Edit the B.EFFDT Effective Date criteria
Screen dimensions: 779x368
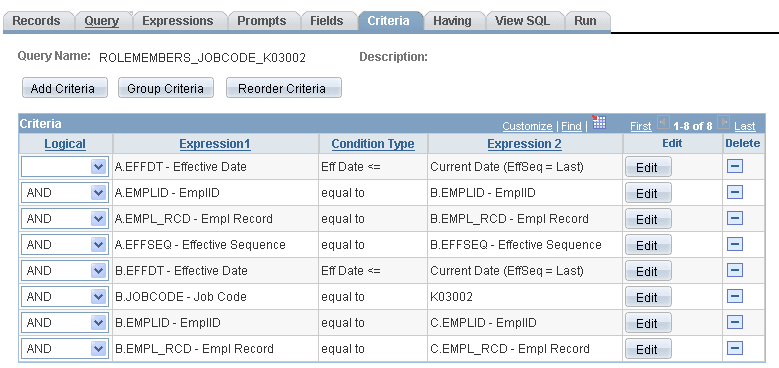[648, 271]
